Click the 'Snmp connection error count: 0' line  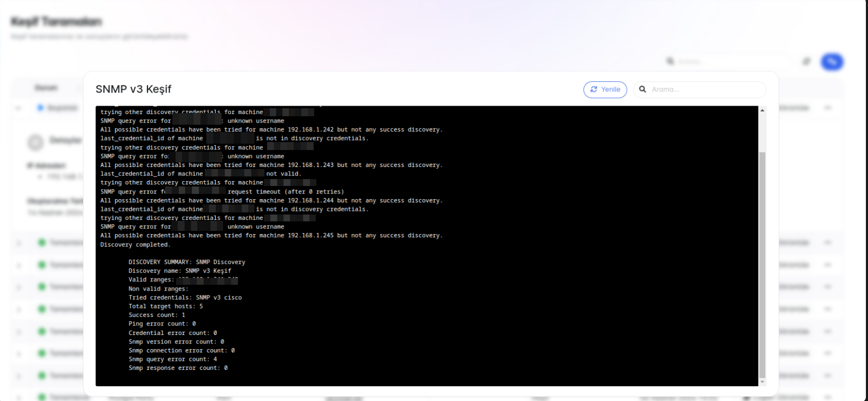(x=181, y=350)
